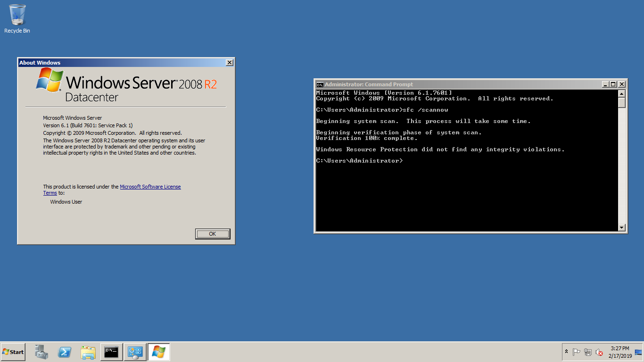Close the Command Prompt window
The width and height of the screenshot is (644, 362).
point(622,84)
